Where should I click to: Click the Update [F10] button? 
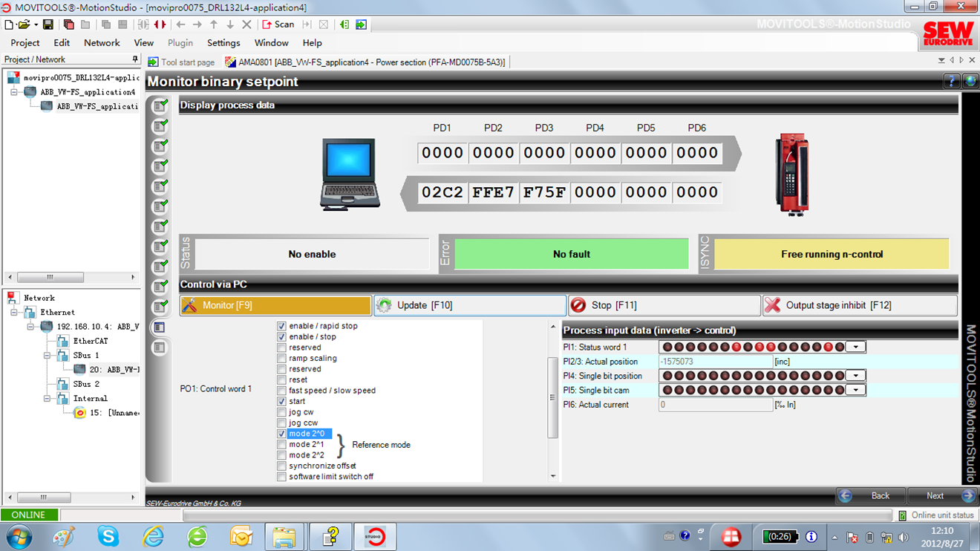click(470, 305)
